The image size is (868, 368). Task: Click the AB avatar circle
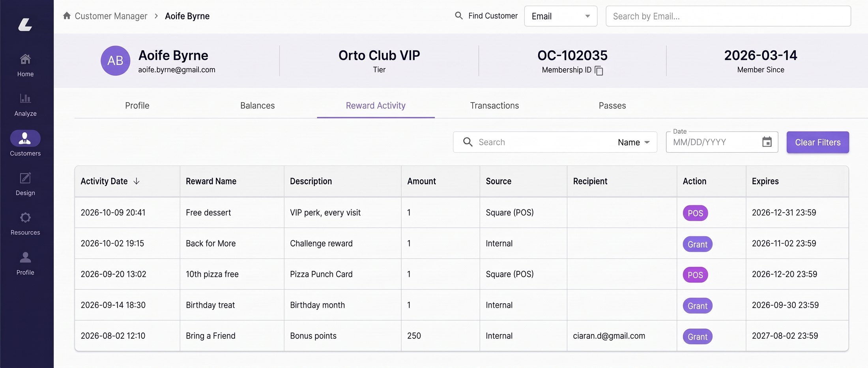(x=115, y=61)
